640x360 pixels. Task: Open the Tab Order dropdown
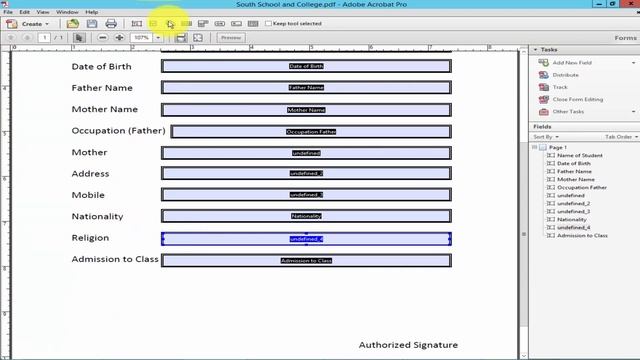coord(621,137)
